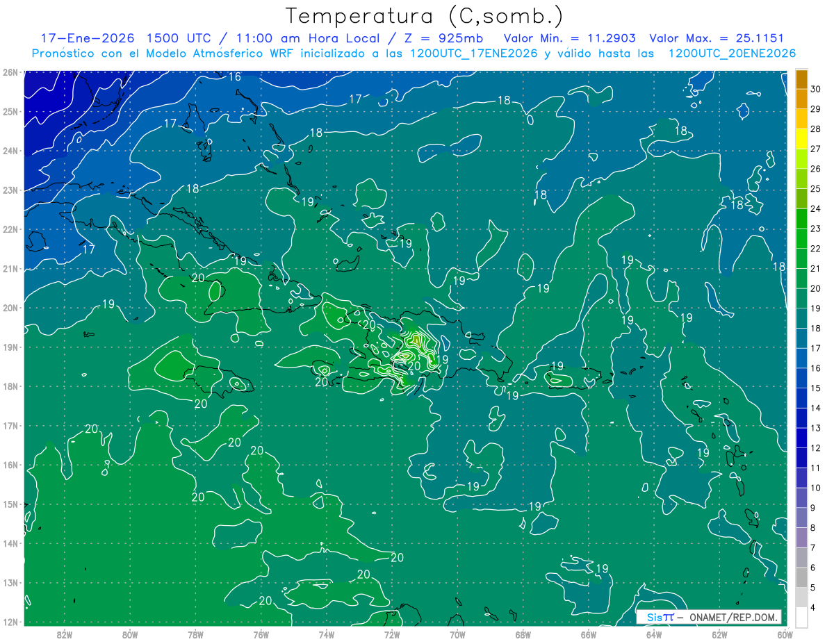Click the 22N latitude axis label
Screen dimensions: 834x644
pyautogui.click(x=10, y=229)
